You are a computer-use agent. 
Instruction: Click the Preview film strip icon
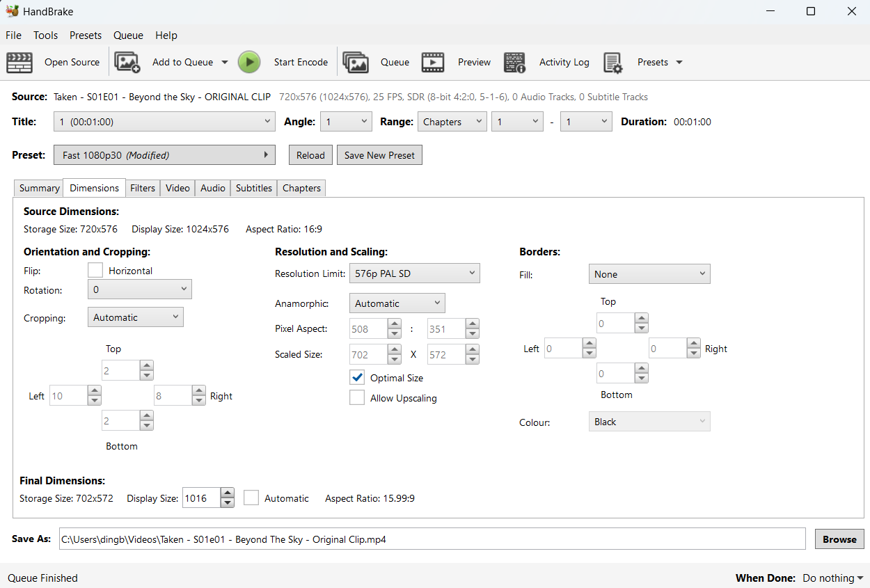point(433,62)
